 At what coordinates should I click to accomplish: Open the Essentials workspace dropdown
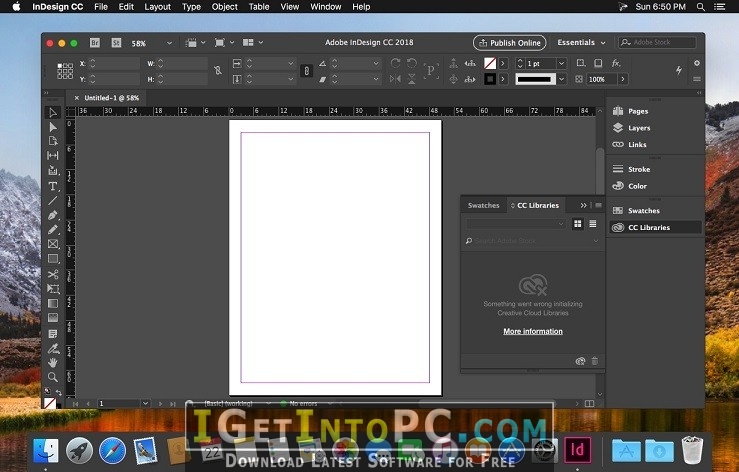click(x=581, y=43)
